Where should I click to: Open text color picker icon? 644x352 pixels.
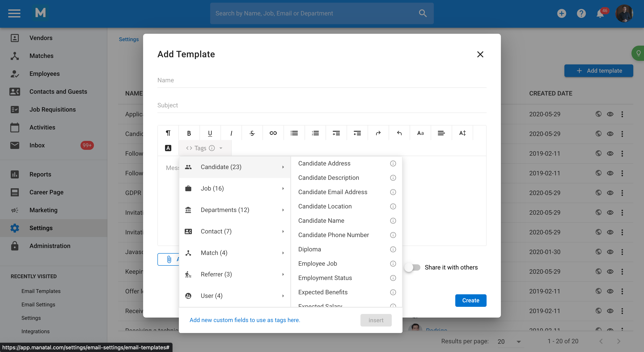[x=168, y=148]
